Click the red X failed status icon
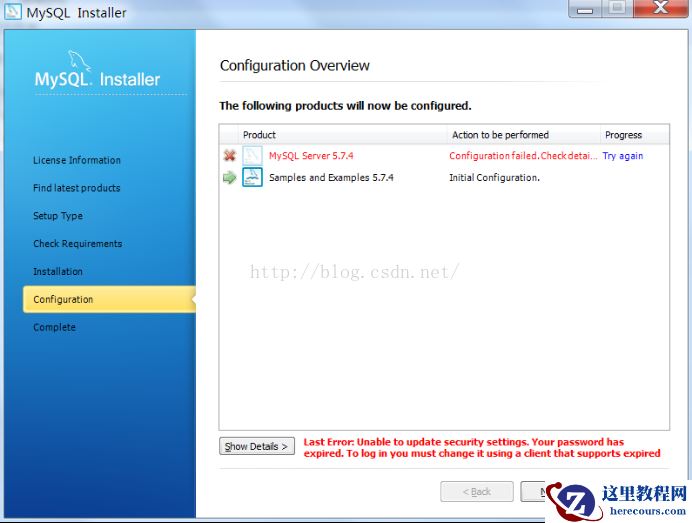Screen dimensions: 692x523 [229, 155]
